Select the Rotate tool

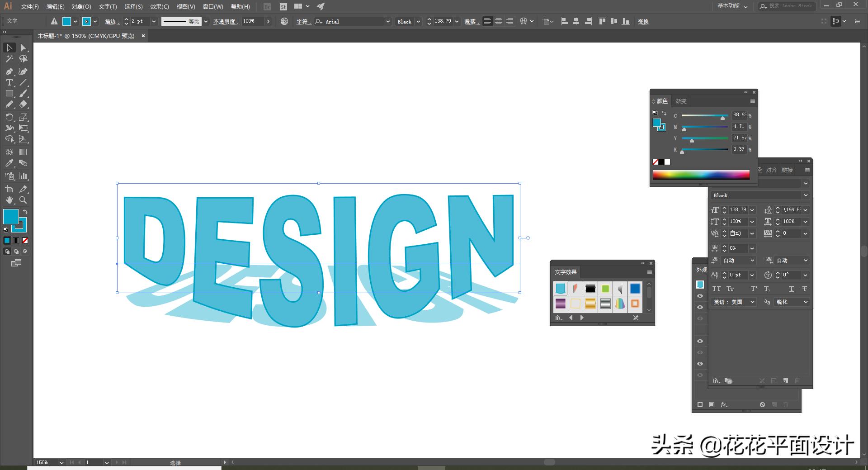point(9,117)
